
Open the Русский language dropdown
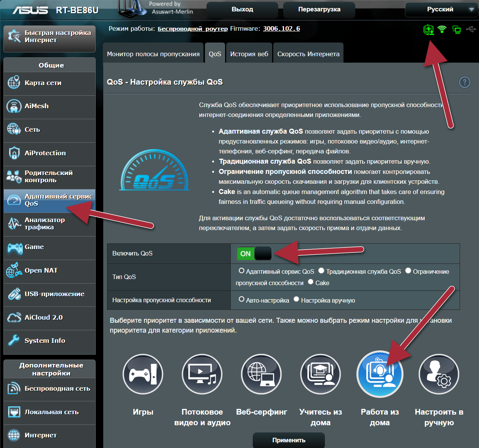pos(441,9)
